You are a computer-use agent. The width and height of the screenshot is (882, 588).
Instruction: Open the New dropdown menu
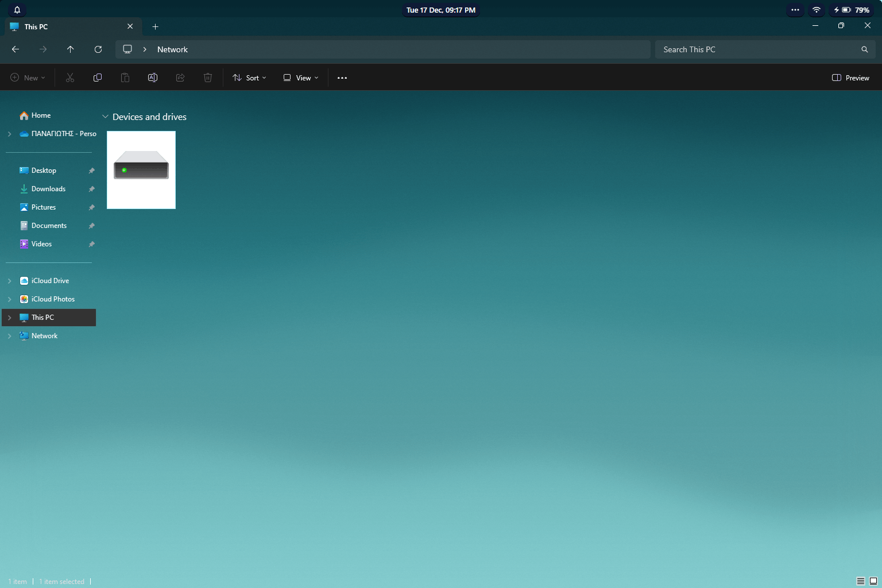point(28,78)
